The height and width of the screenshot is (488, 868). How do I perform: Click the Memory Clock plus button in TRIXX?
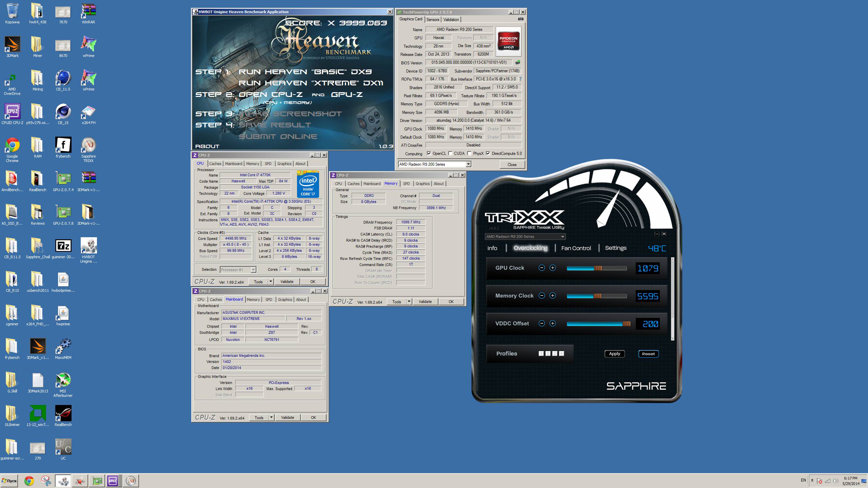click(x=553, y=296)
